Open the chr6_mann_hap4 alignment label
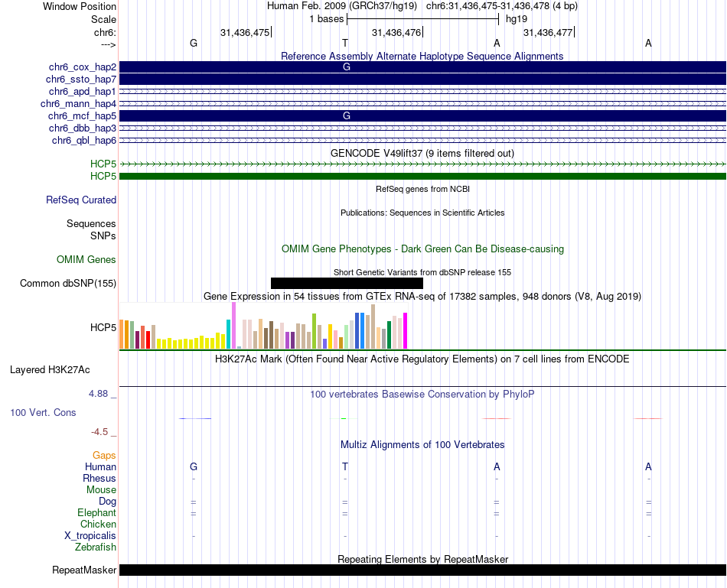 pyautogui.click(x=78, y=104)
